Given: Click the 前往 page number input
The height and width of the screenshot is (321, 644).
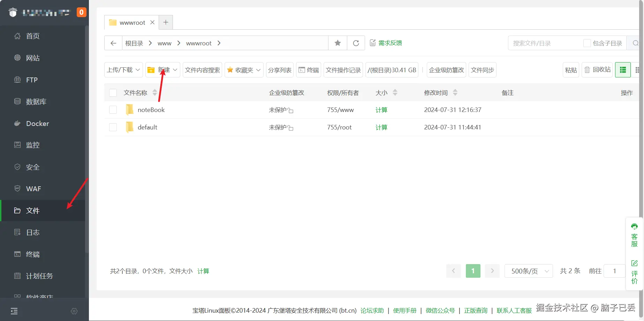Looking at the screenshot, I should point(614,271).
